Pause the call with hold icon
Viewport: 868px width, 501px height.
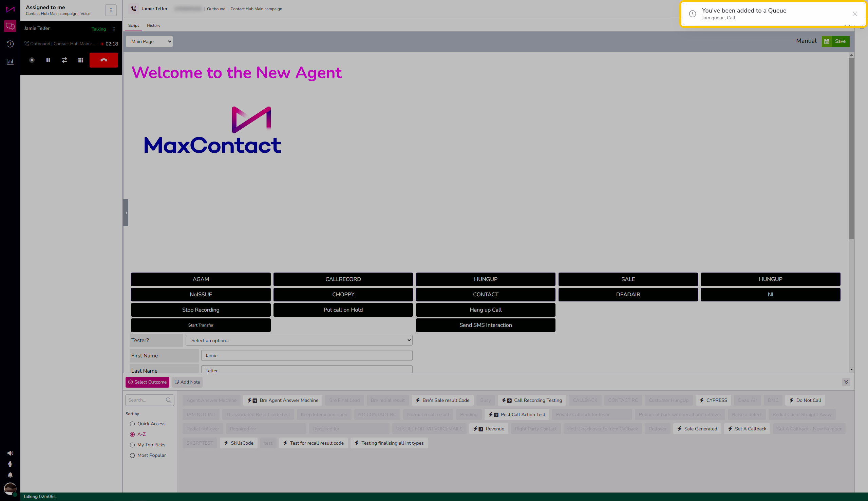(x=48, y=60)
